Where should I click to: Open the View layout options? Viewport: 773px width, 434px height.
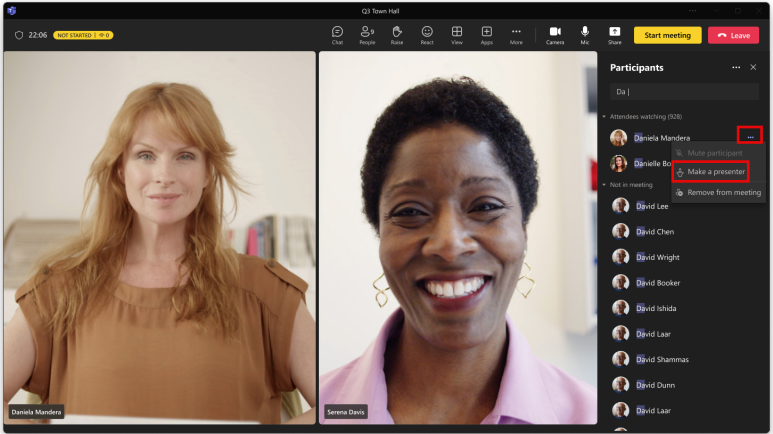457,34
